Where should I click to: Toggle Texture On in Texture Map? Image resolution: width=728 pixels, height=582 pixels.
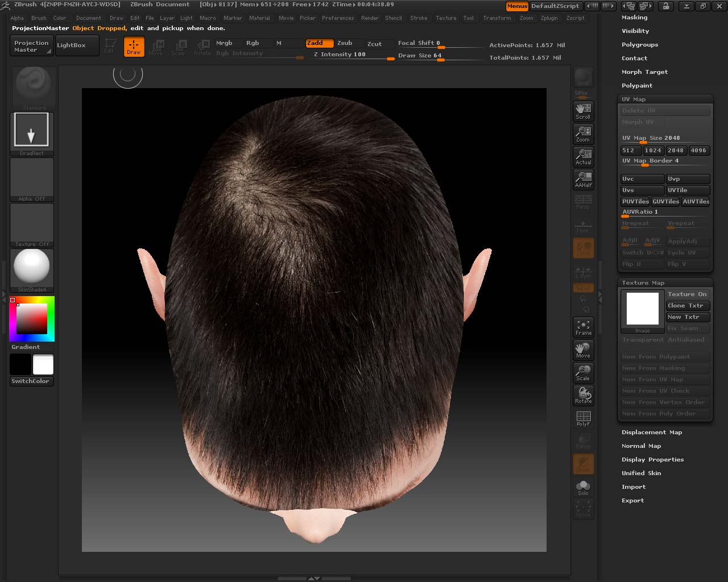[x=687, y=294]
